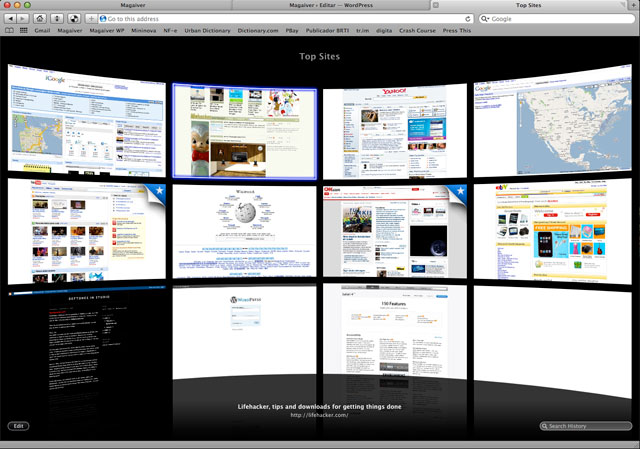Open the blank white site thumbnail
Image resolution: width=640 pixels, height=449 pixels.
pos(552,342)
